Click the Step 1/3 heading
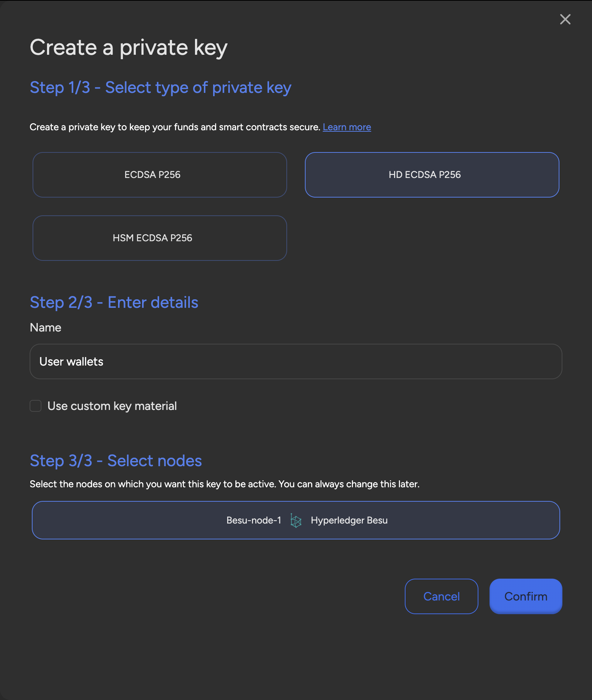 (160, 87)
